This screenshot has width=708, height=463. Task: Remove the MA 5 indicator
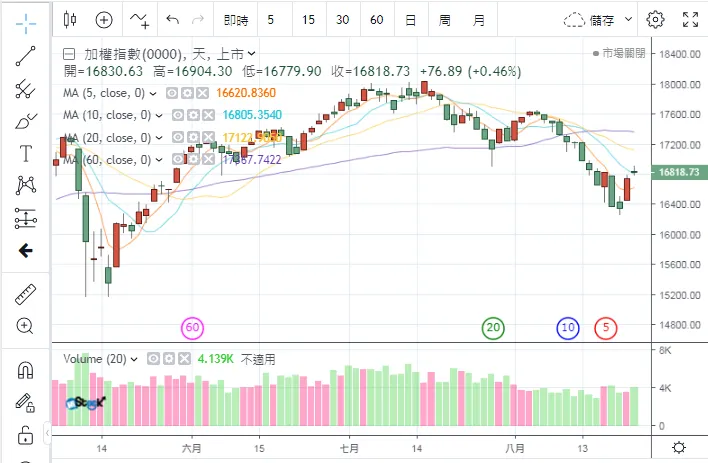coord(202,94)
